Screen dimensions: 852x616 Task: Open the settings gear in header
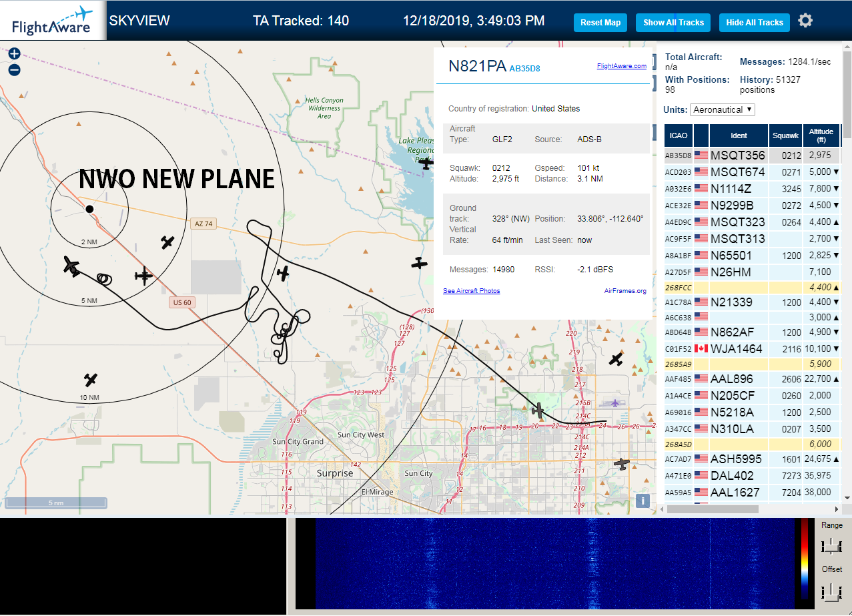(x=805, y=21)
